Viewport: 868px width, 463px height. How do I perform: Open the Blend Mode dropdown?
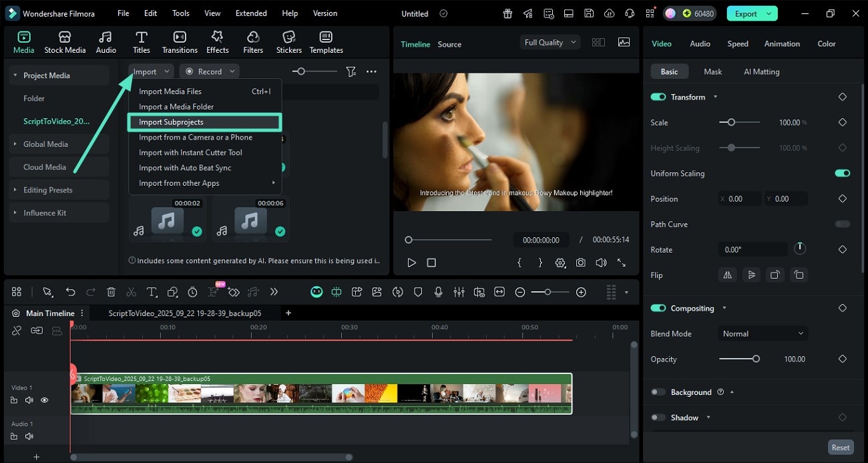click(763, 333)
